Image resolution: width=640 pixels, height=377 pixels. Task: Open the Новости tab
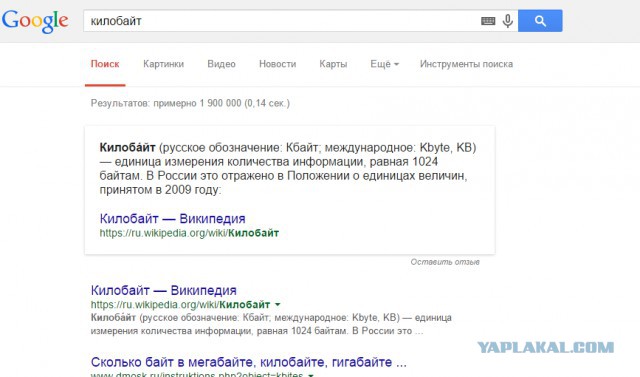click(278, 64)
